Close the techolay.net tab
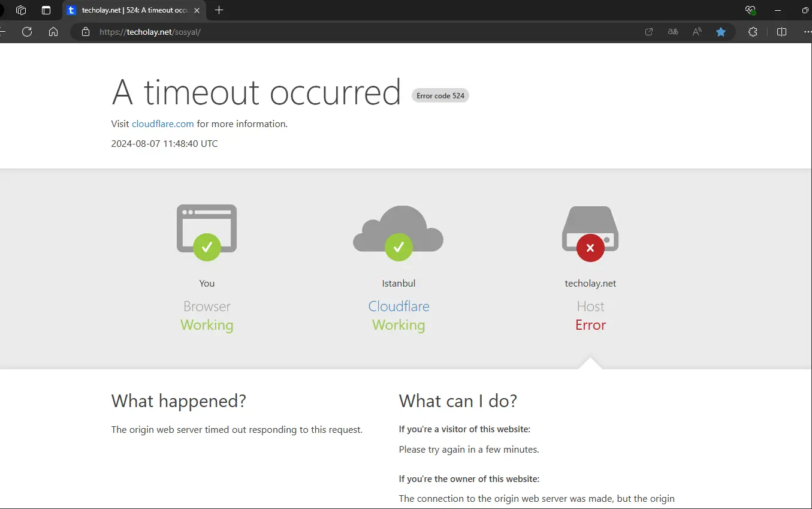Image resolution: width=812 pixels, height=509 pixels. pyautogui.click(x=197, y=10)
